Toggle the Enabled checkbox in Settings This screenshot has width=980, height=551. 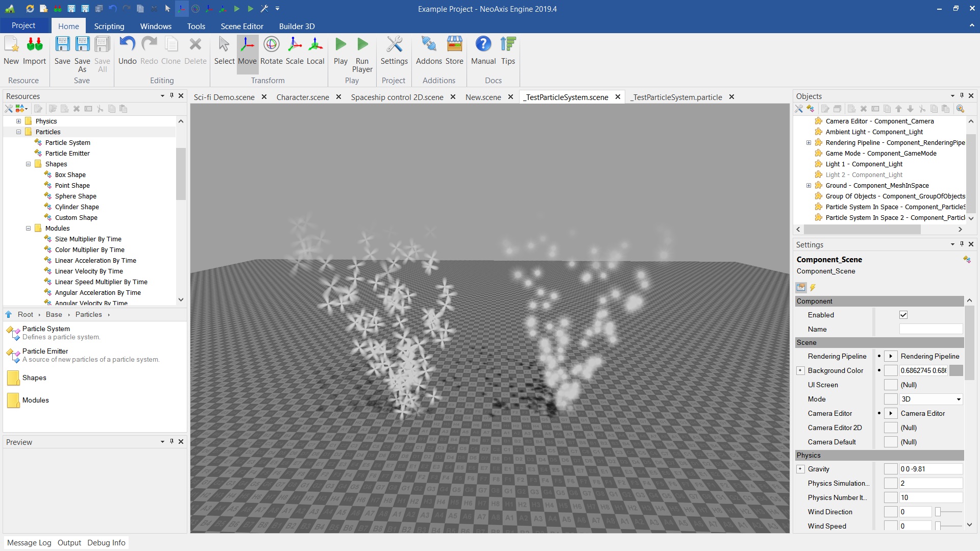903,315
